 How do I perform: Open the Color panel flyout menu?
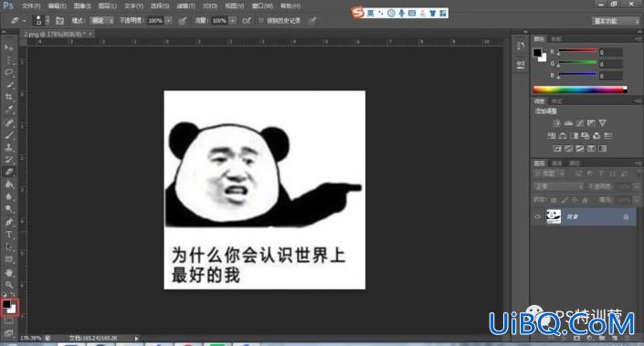pyautogui.click(x=638, y=38)
